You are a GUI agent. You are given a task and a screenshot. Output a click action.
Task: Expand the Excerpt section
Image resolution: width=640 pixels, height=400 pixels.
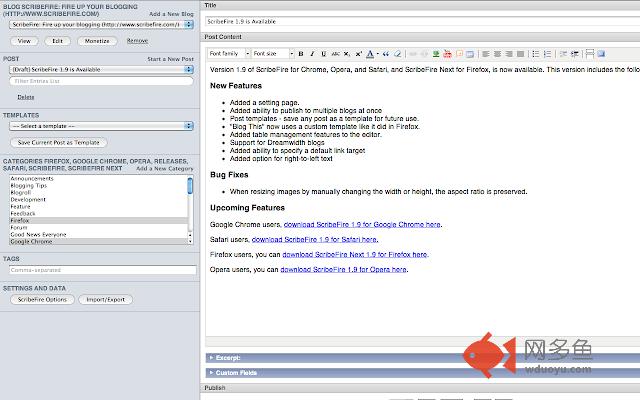tap(230, 356)
